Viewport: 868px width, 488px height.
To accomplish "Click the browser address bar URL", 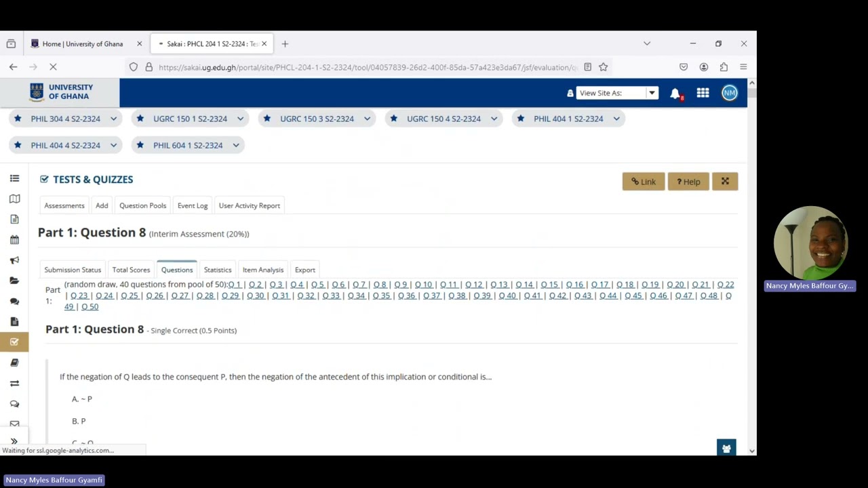I will tap(368, 67).
